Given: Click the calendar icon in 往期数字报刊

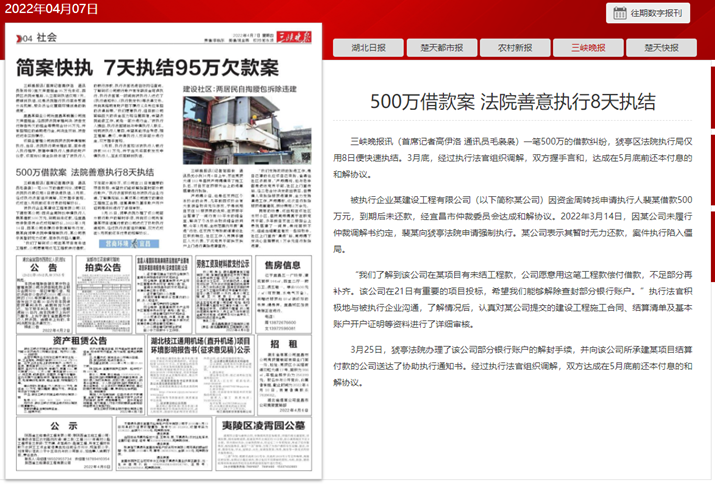Looking at the screenshot, I should point(620,13).
